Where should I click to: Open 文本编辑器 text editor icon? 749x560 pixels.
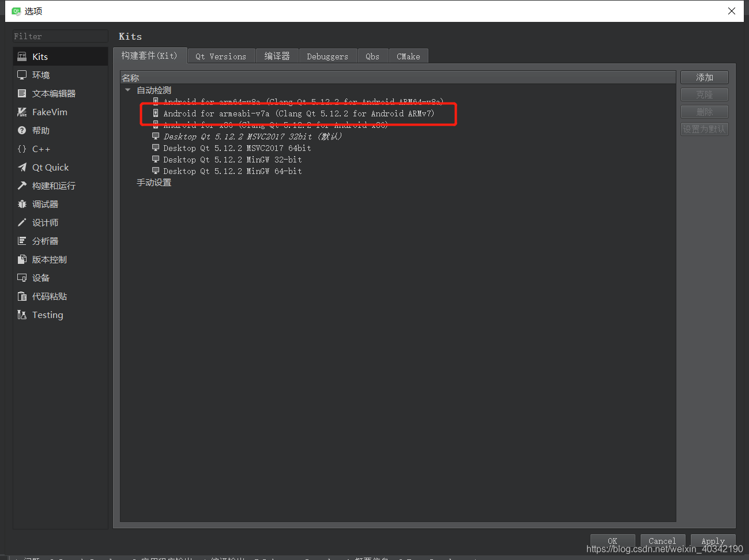pyautogui.click(x=22, y=93)
